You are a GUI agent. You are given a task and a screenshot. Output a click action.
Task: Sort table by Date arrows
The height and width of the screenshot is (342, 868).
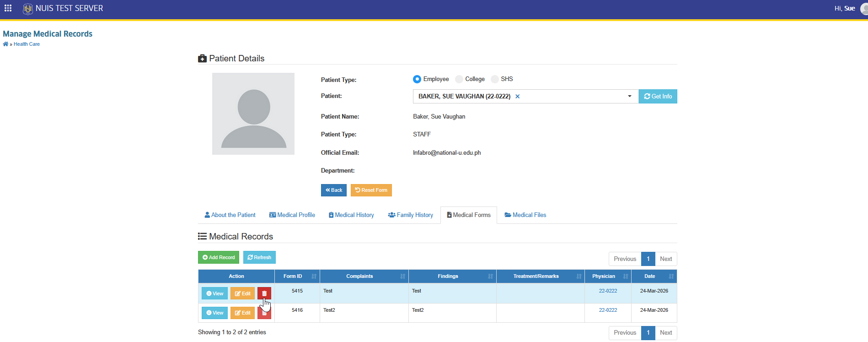[x=671, y=277]
